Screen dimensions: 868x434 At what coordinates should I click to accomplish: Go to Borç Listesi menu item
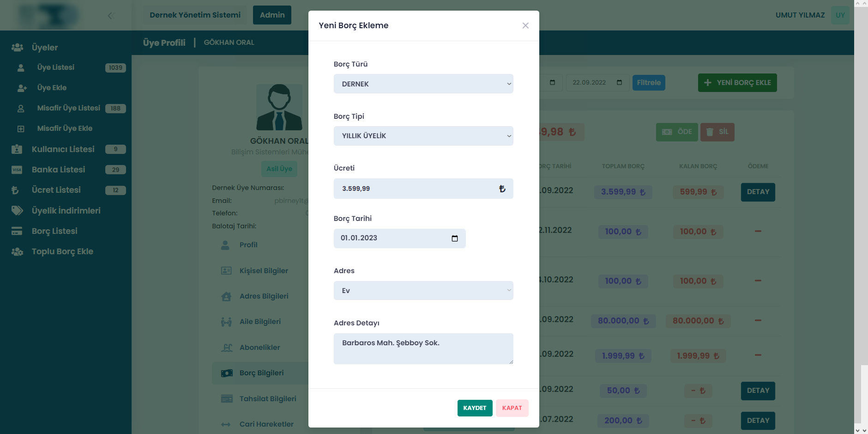[x=54, y=231]
